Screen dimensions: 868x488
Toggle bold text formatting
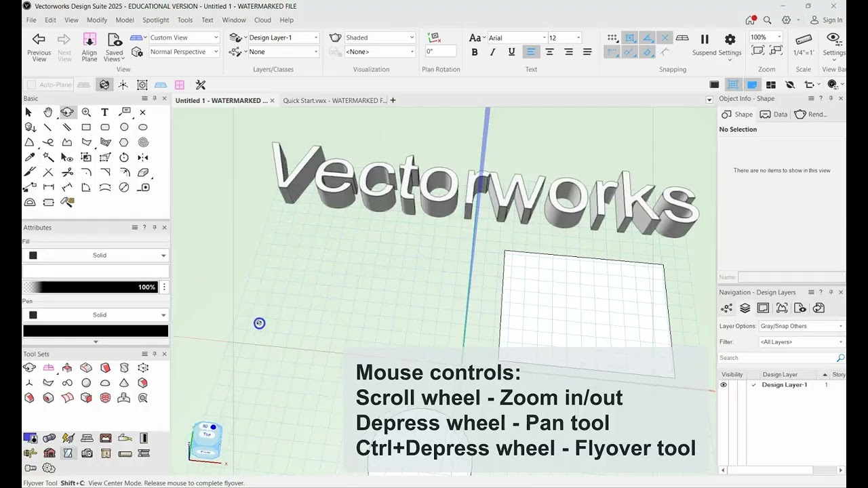coord(475,52)
